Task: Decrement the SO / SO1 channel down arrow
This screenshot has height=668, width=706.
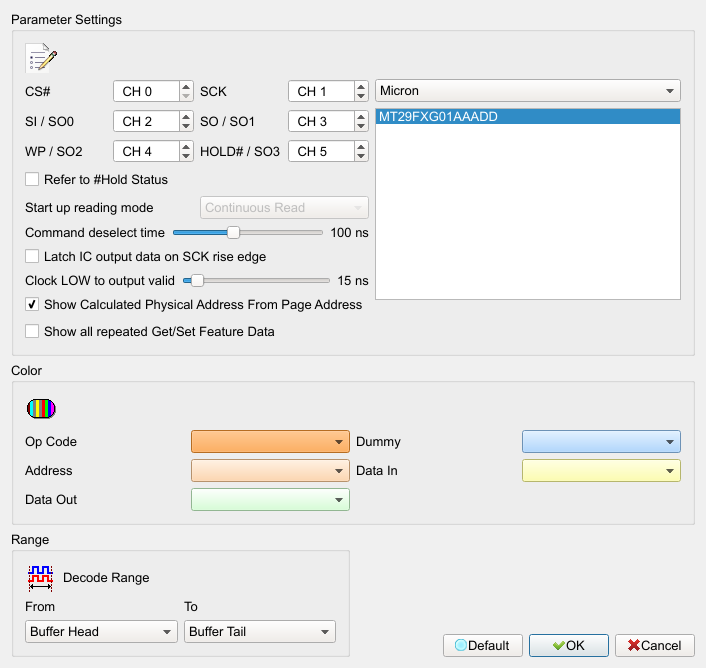Action: click(361, 126)
